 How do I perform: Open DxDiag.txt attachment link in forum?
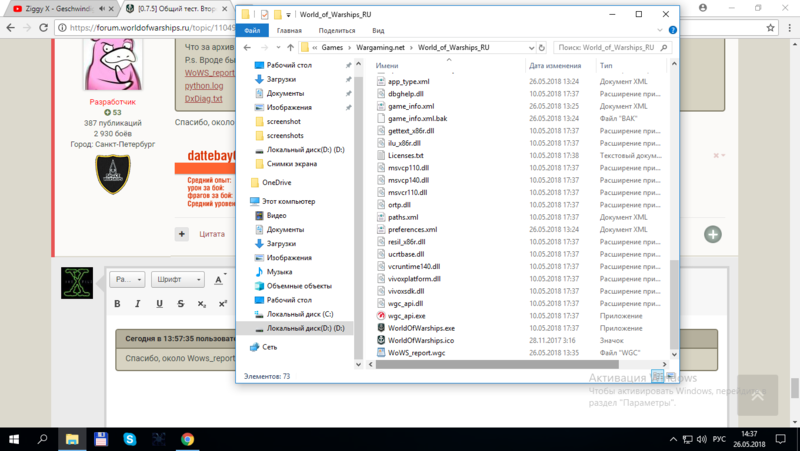click(203, 98)
